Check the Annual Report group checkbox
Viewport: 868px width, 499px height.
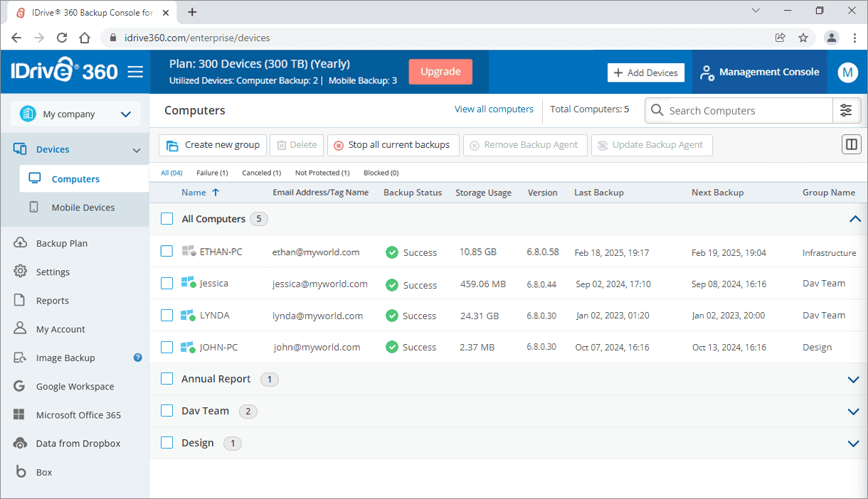166,379
